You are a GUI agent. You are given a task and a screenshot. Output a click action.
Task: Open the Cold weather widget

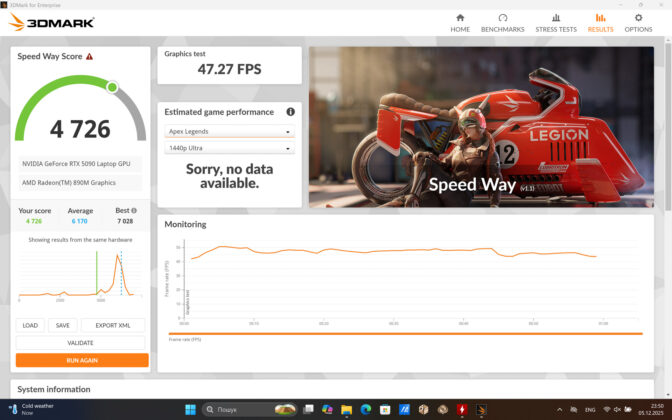click(x=32, y=409)
